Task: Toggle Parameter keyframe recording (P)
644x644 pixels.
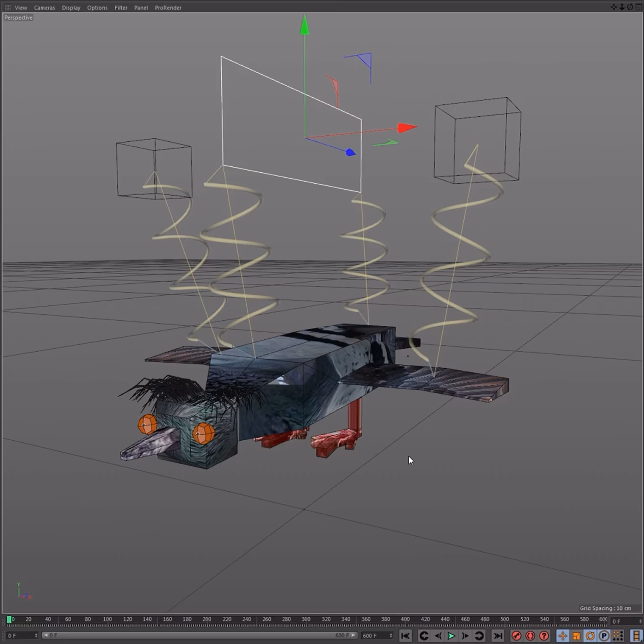Action: point(604,636)
